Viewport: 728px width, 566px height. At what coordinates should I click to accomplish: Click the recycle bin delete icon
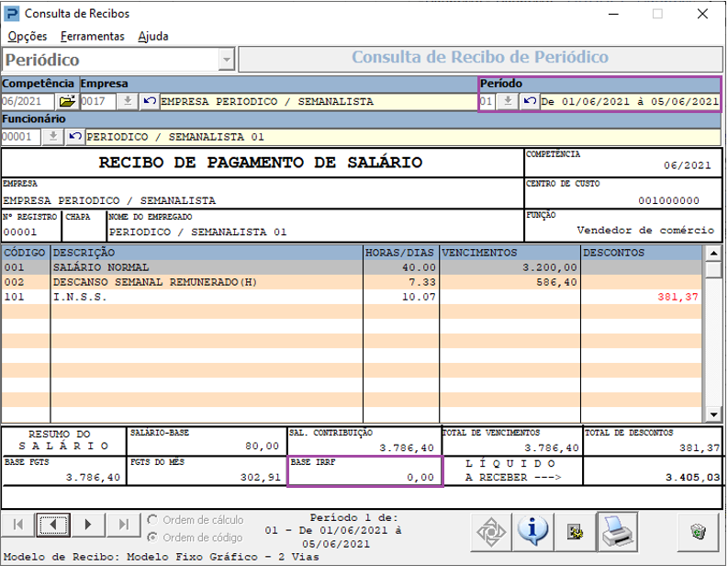(x=698, y=532)
